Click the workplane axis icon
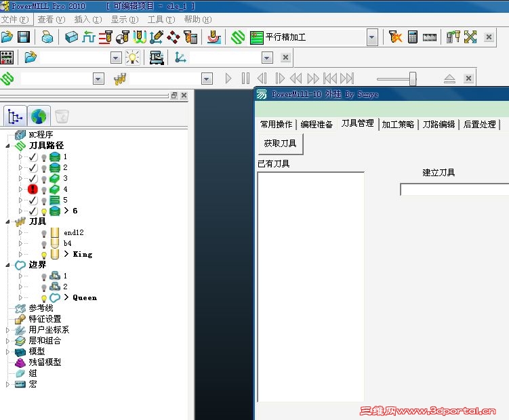The width and height of the screenshot is (509, 420). (x=180, y=58)
